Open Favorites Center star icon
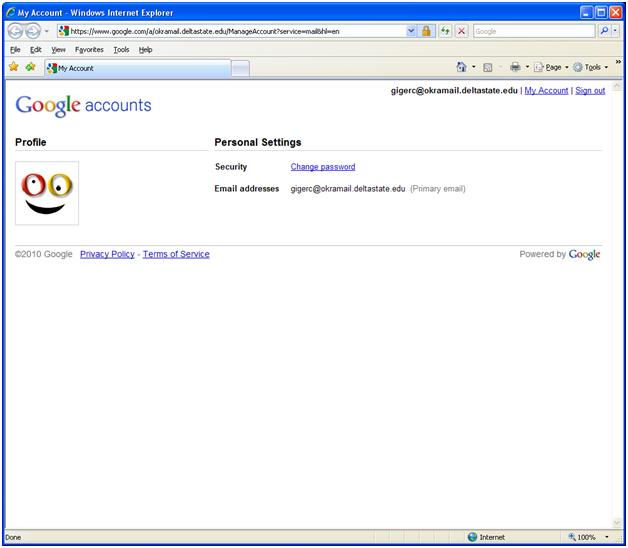This screenshot has width=628, height=548. [x=14, y=67]
